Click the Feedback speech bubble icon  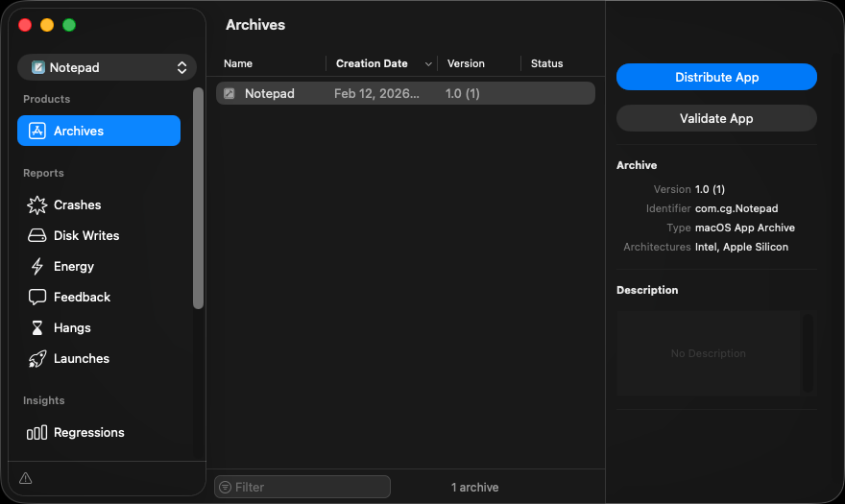(37, 297)
